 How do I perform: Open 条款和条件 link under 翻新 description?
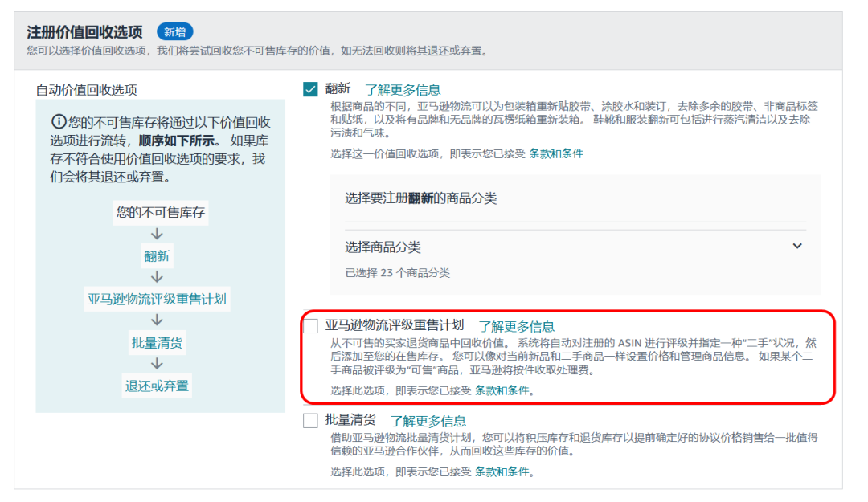pyautogui.click(x=556, y=153)
